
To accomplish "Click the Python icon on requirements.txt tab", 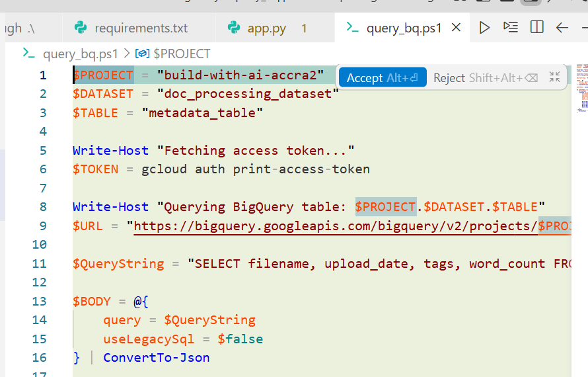I will (x=81, y=28).
